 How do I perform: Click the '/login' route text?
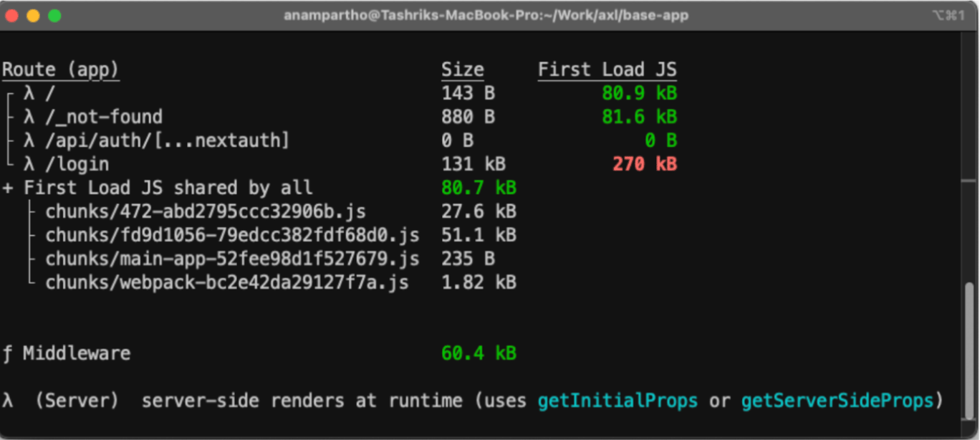coord(77,164)
